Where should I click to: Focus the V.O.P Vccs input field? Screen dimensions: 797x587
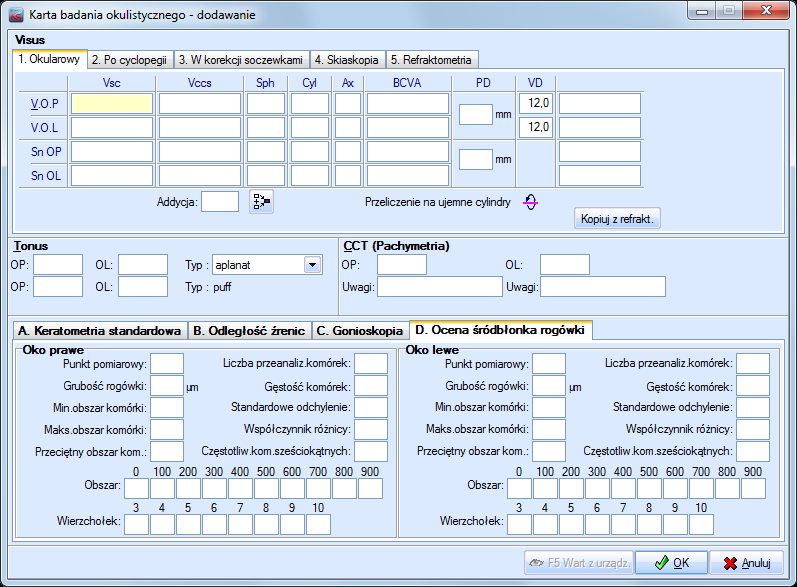[x=200, y=104]
